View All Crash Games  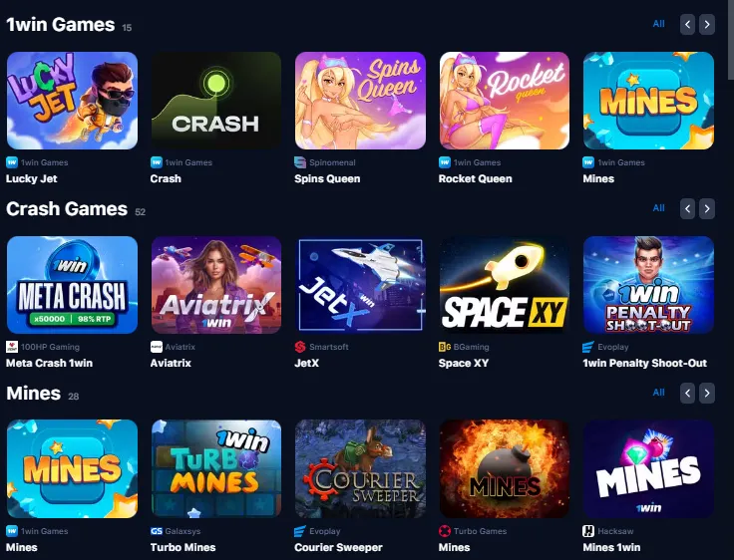[658, 208]
